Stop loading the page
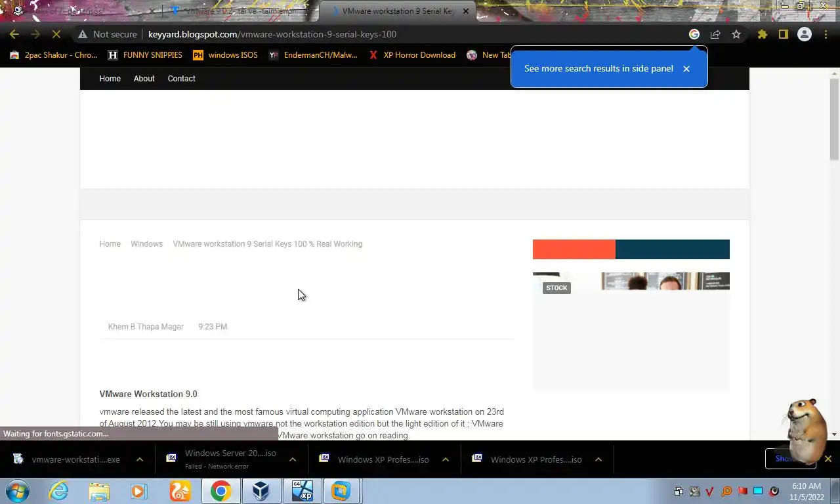 tap(56, 34)
